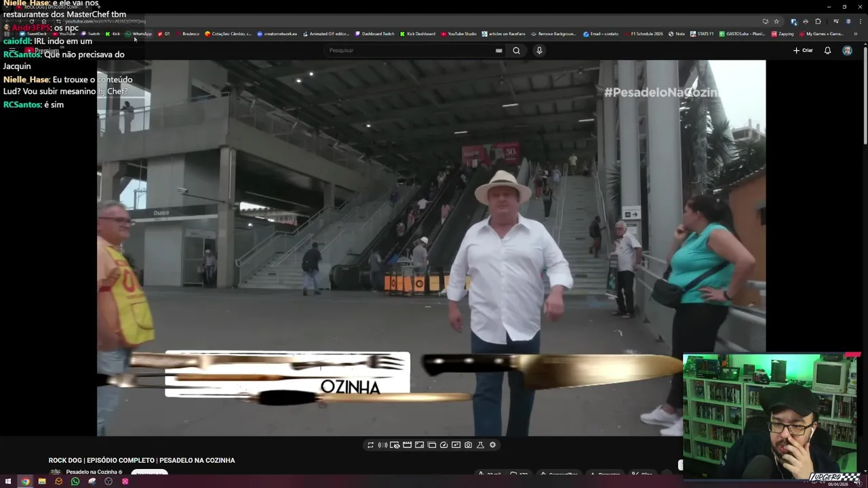
Task: Open the Zapping bookmark
Action: (x=783, y=34)
